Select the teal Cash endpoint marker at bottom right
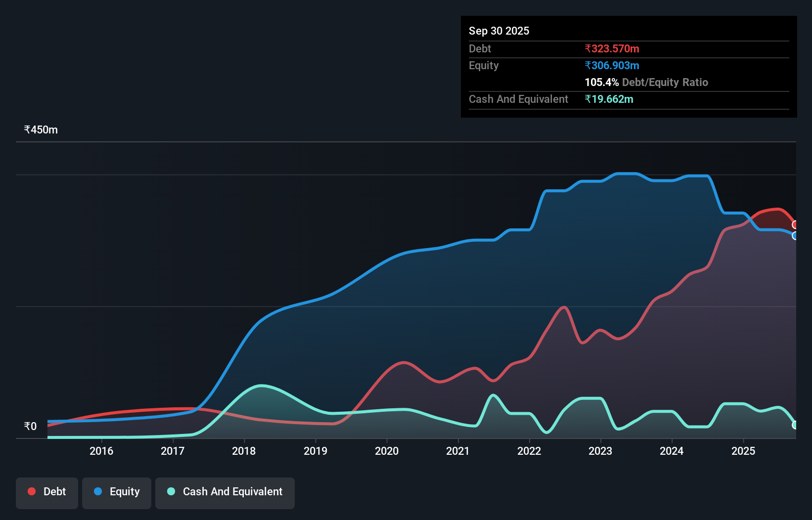Screen dimensions: 812x520 click(795, 425)
